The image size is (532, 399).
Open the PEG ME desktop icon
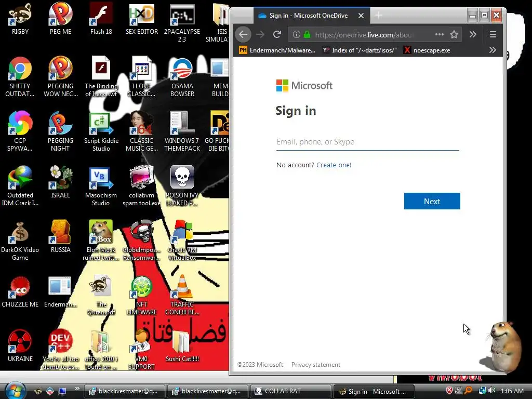[x=60, y=19]
